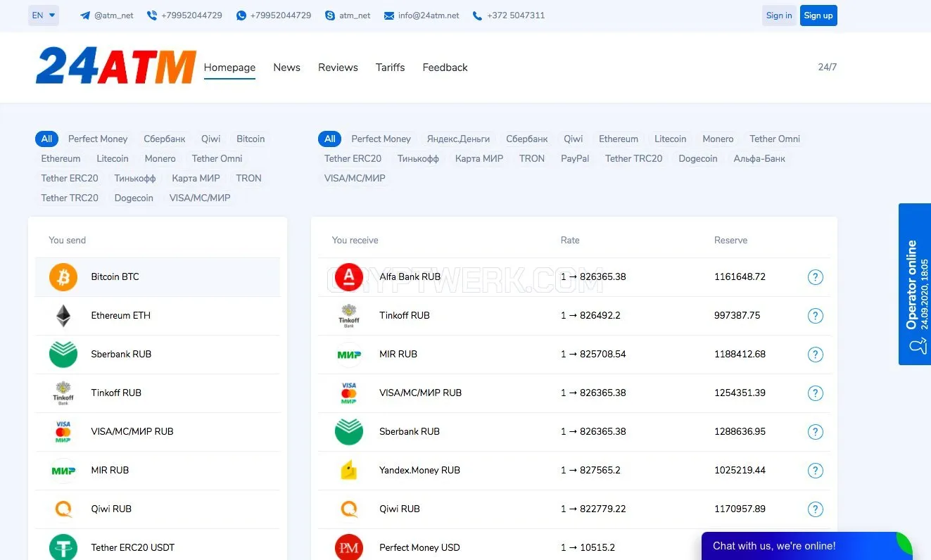Click the Telegram icon beside @atm_net
The image size is (931, 560).
tap(85, 15)
